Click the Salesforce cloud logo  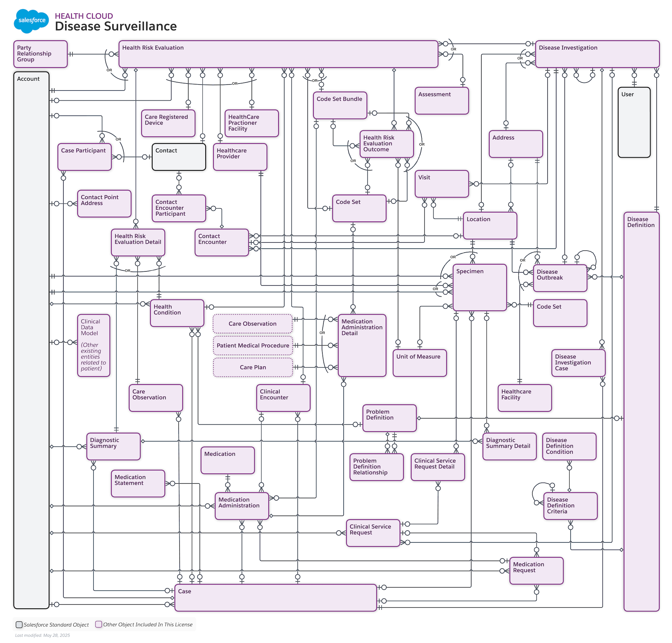pos(31,21)
